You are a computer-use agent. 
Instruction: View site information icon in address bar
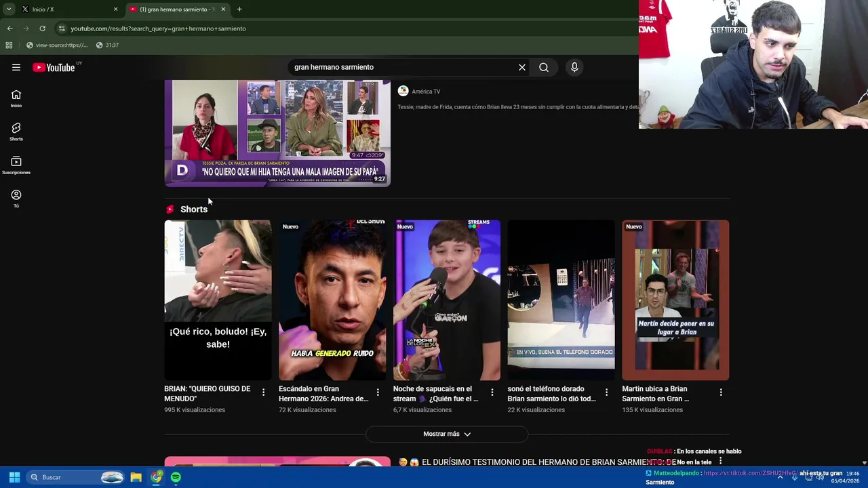click(x=62, y=28)
